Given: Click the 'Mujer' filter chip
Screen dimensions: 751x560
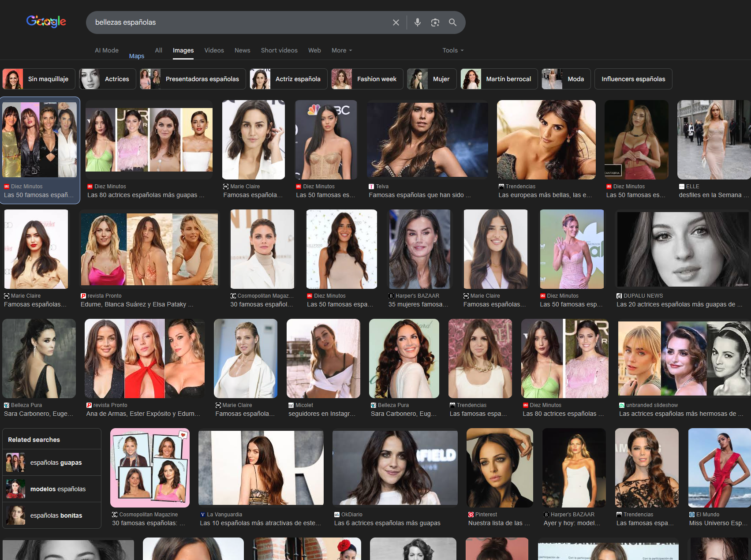Looking at the screenshot, I should coord(432,79).
